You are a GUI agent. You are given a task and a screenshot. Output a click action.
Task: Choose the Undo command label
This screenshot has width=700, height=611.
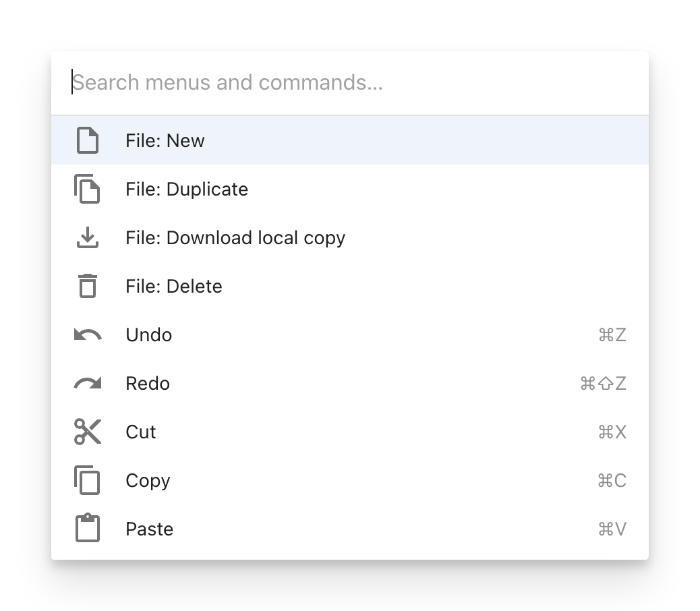[149, 335]
